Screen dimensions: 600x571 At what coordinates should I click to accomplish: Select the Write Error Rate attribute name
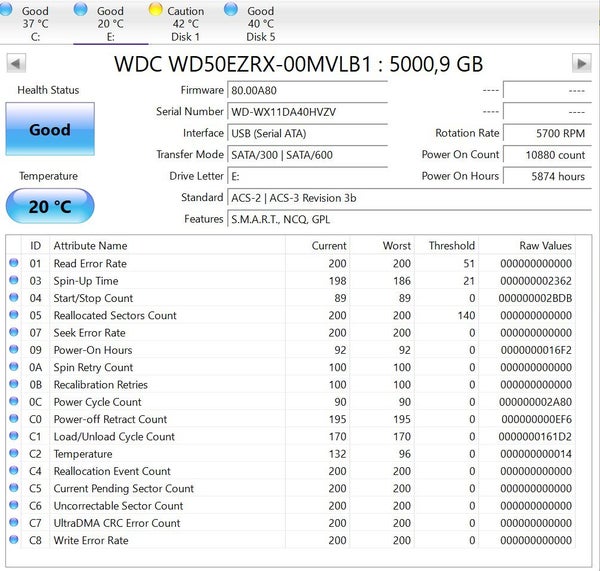91,540
